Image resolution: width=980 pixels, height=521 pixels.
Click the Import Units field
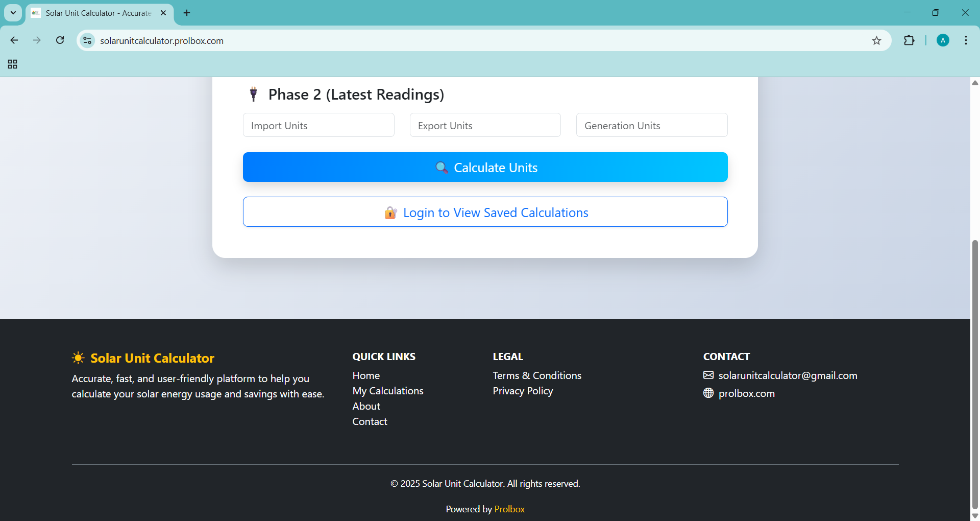(x=318, y=125)
